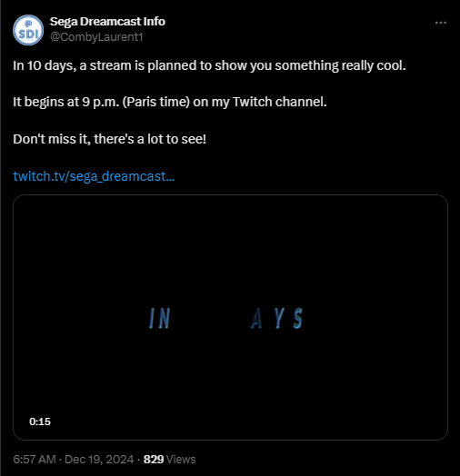Click the Dec 19, 2024 date
Image resolution: width=460 pixels, height=476 pixels.
99,460
